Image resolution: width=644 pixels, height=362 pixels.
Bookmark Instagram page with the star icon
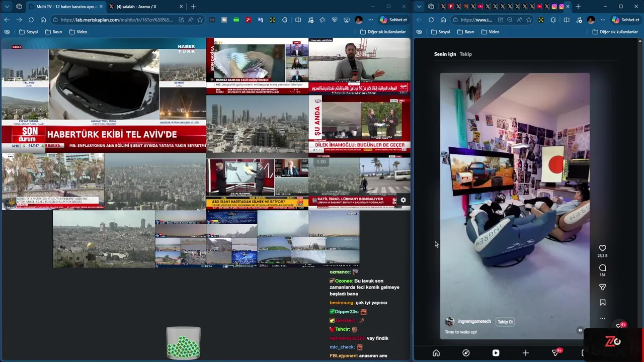(x=528, y=20)
